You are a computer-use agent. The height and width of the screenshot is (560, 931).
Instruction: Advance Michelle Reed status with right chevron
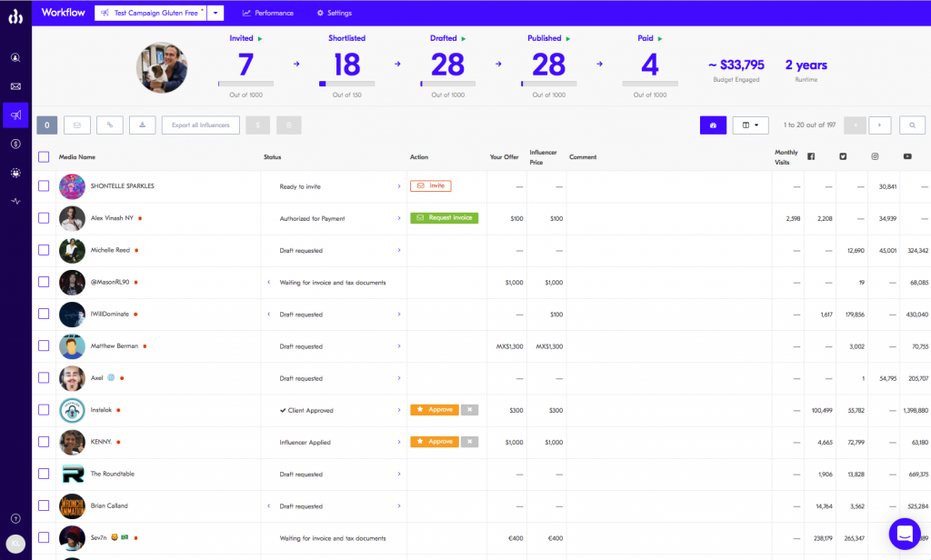click(x=399, y=250)
